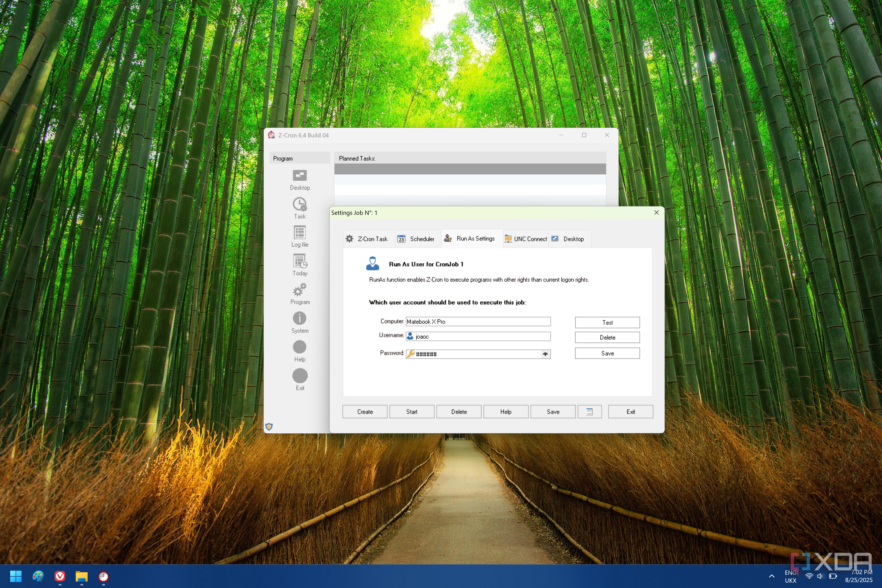Open the volume speaker tray icon
Screen dimensions: 882x588
pos(820,576)
